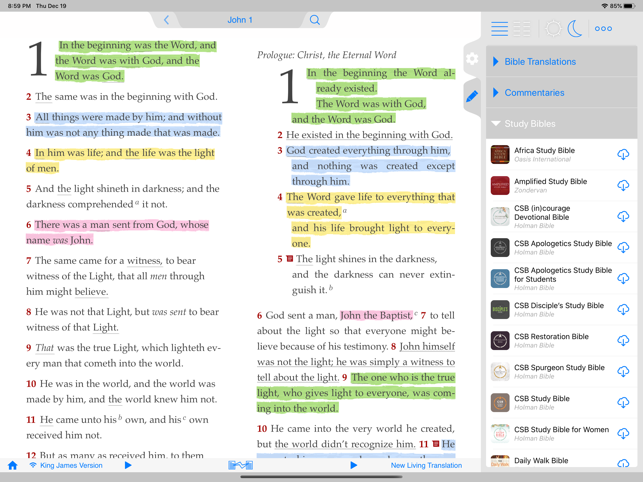Download the Africa Study Bible
The image size is (643, 482).
click(x=622, y=155)
